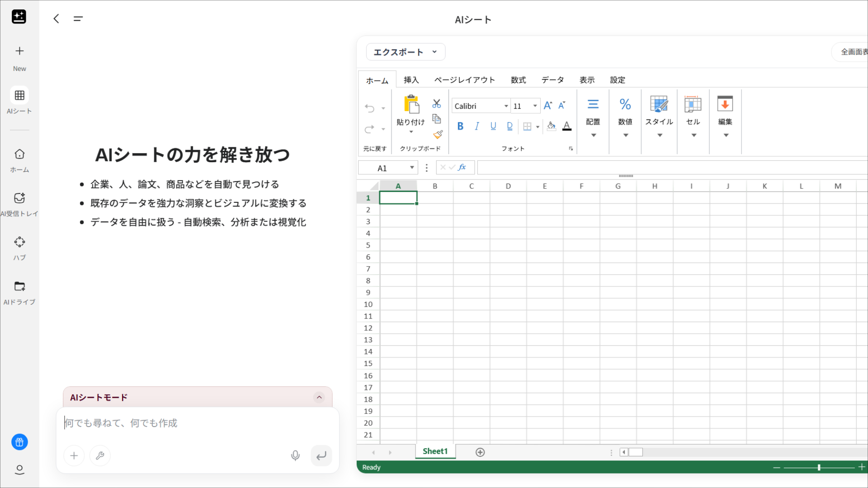The width and height of the screenshot is (868, 488).
Task: Switch to the 挿入 ribbon tab
Action: pyautogui.click(x=411, y=80)
